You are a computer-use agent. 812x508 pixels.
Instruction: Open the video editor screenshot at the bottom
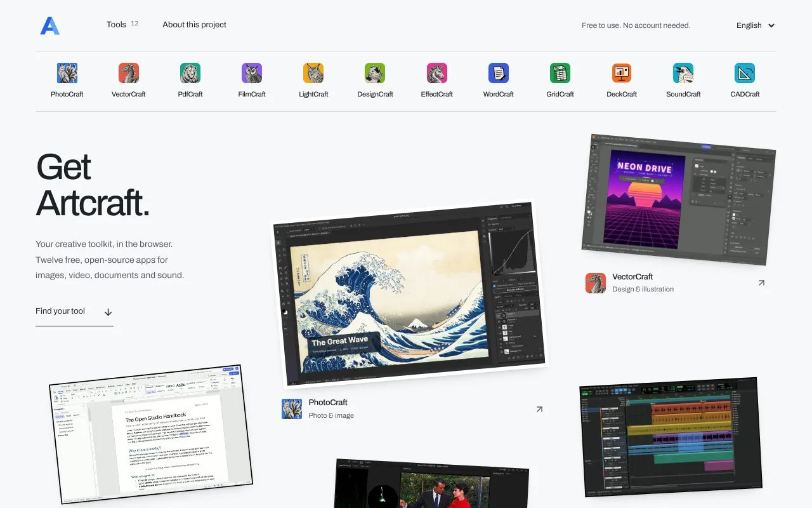[x=432, y=484]
